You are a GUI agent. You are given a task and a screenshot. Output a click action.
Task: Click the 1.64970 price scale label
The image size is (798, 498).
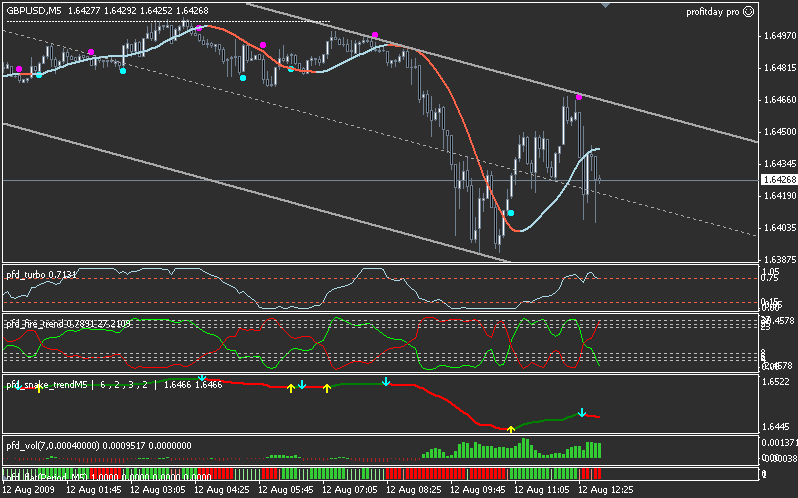point(778,36)
